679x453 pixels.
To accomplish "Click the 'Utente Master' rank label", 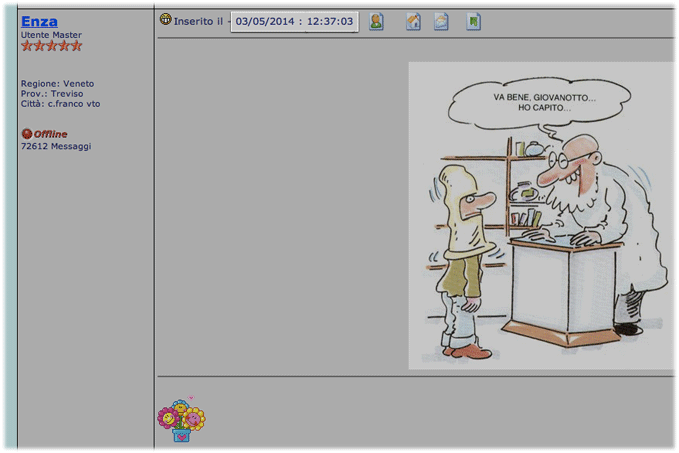I will coord(51,35).
